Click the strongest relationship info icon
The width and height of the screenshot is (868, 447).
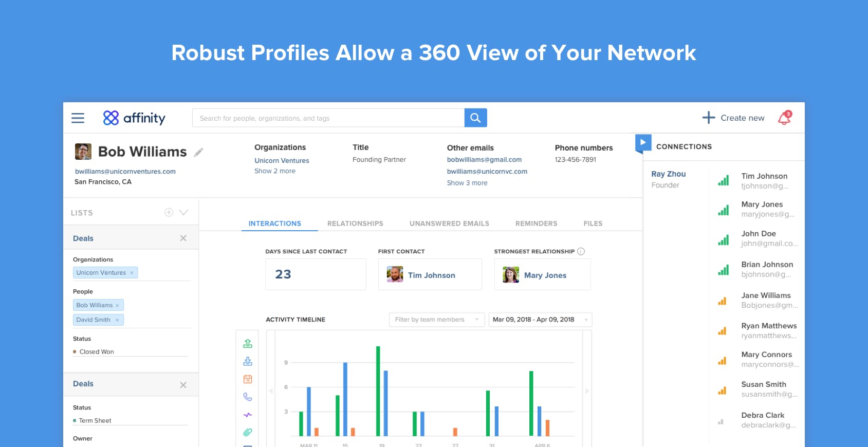[581, 251]
